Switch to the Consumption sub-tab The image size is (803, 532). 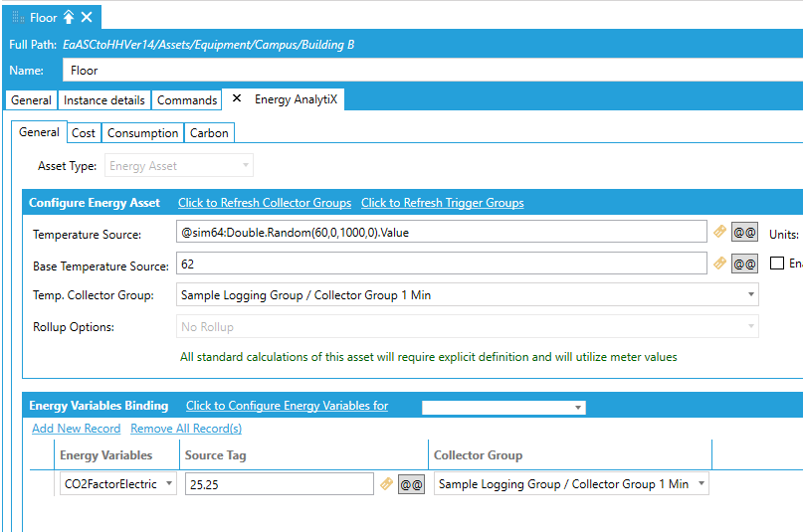(x=143, y=133)
